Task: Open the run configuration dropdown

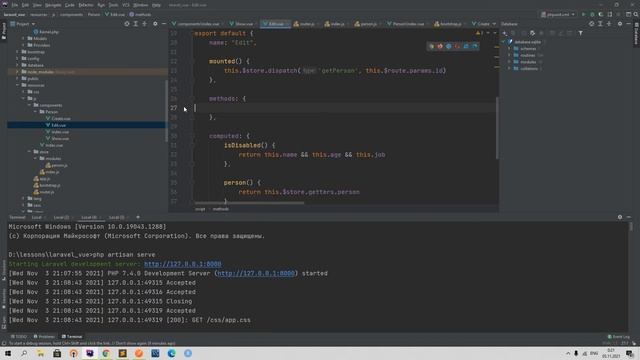Action: click(x=558, y=14)
